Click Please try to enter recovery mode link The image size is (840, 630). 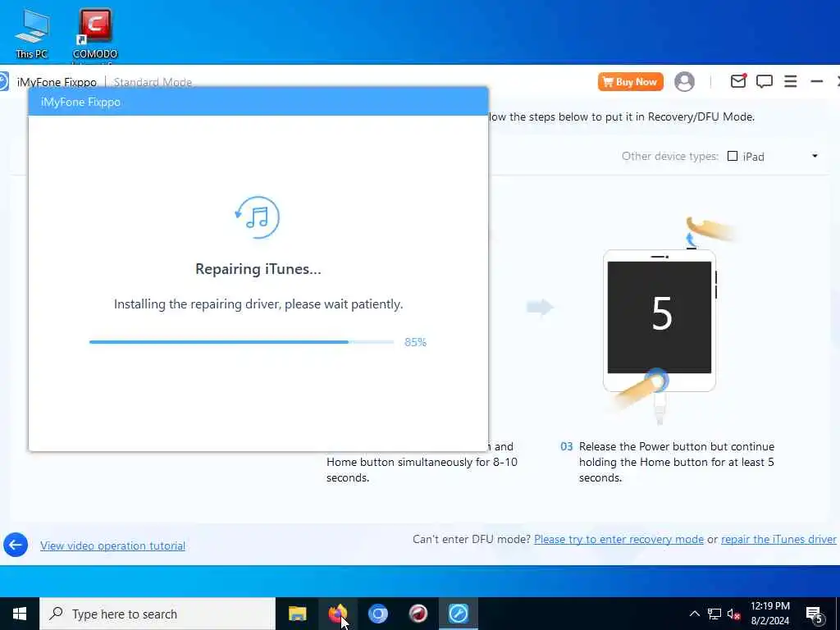coord(619,539)
